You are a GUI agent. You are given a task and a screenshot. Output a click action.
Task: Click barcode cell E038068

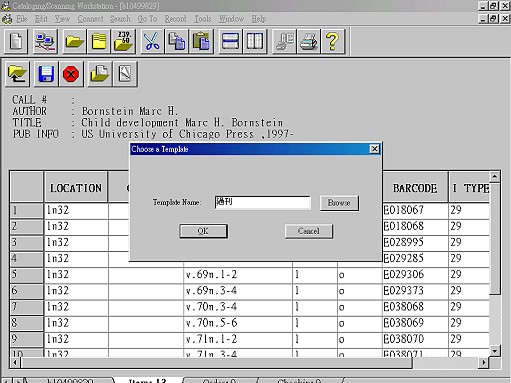(x=415, y=307)
